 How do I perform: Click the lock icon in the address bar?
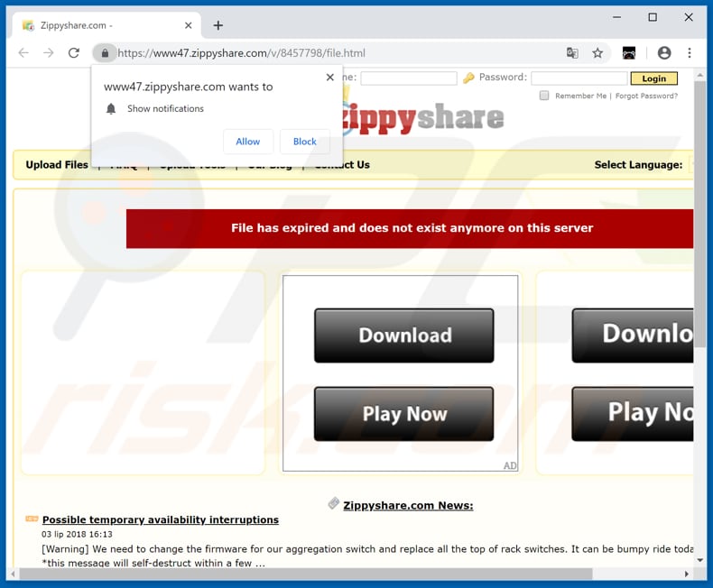(x=105, y=53)
